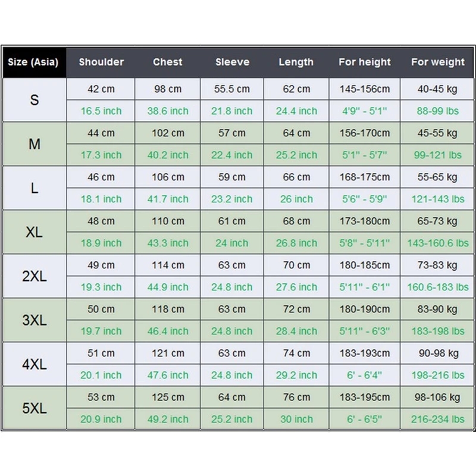Image resolution: width=476 pixels, height=476 pixels.
Task: Click the Chest column header
Action: 168,62
